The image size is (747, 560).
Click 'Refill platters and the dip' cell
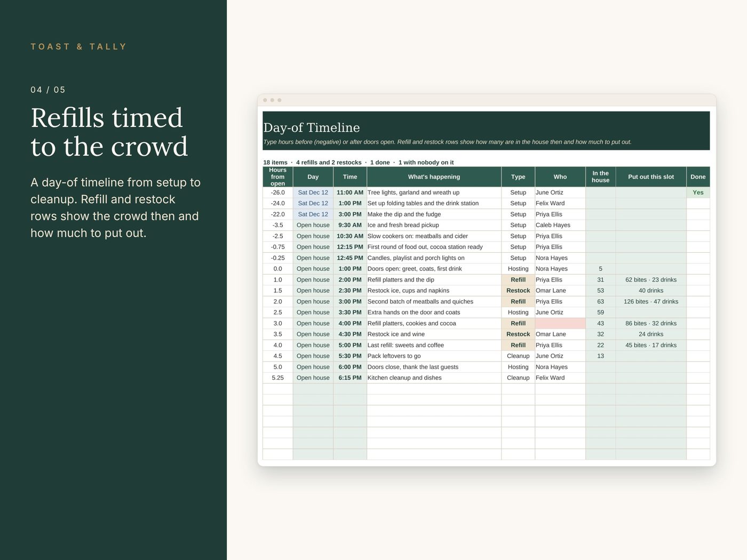(x=434, y=280)
